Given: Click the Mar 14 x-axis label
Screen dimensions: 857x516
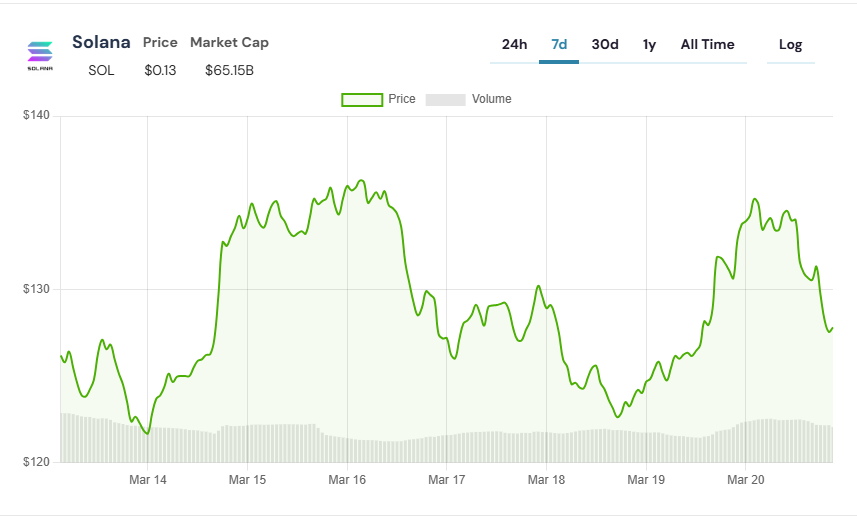Looking at the screenshot, I should 148,480.
